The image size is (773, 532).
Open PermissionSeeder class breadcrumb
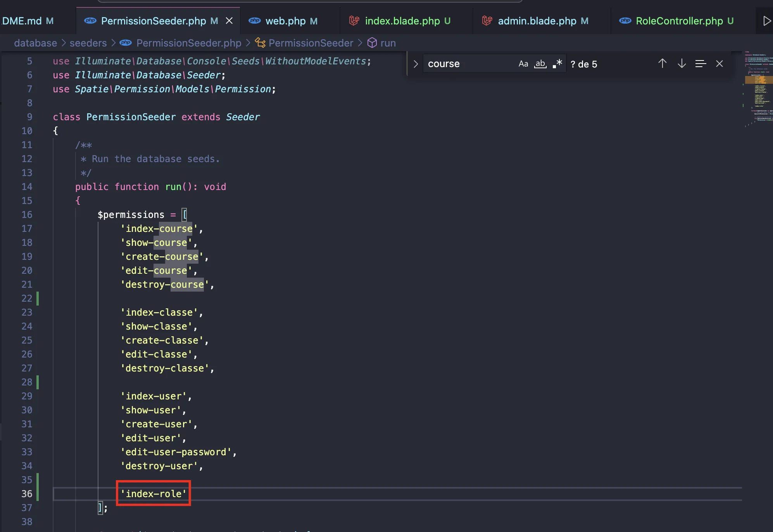point(311,43)
